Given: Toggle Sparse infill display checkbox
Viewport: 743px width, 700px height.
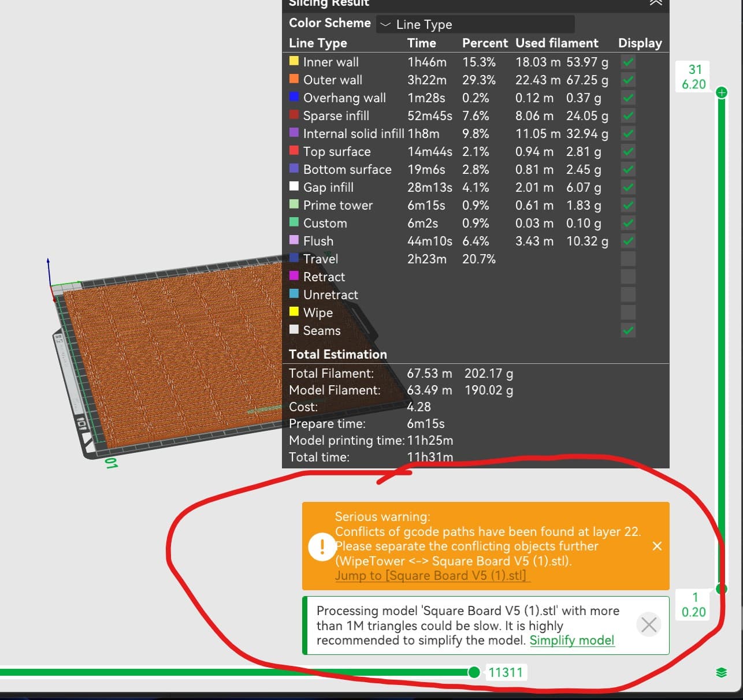Looking at the screenshot, I should [628, 116].
